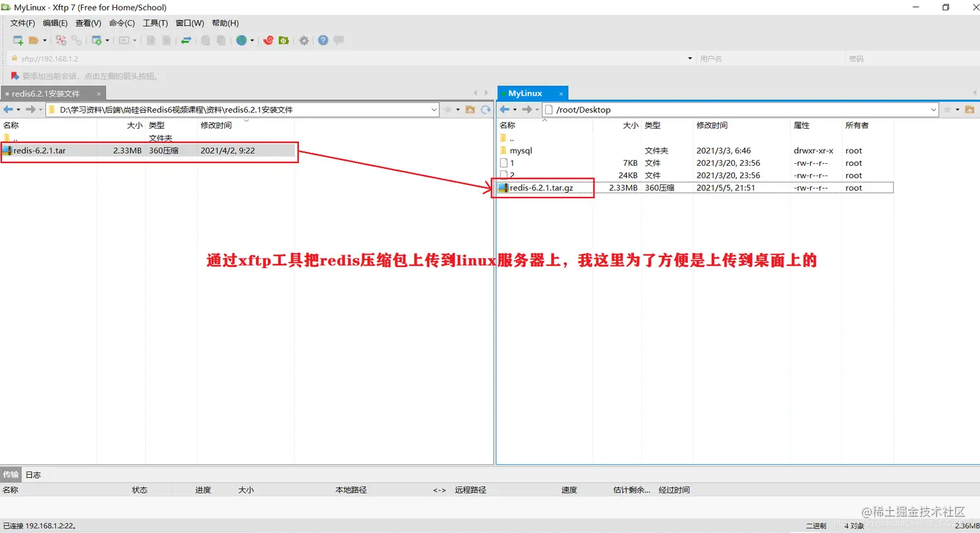Click the 用户名 username field
This screenshot has width=980, height=533.
770,58
